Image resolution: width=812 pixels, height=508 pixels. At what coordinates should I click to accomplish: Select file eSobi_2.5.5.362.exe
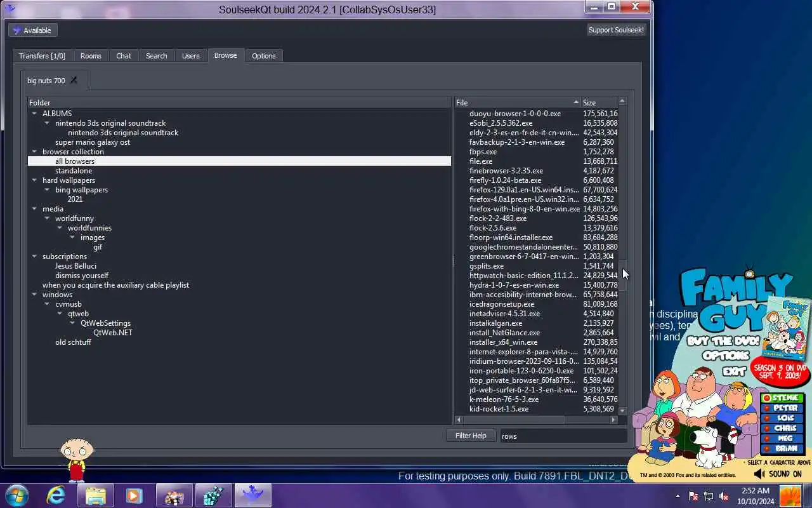(x=501, y=123)
